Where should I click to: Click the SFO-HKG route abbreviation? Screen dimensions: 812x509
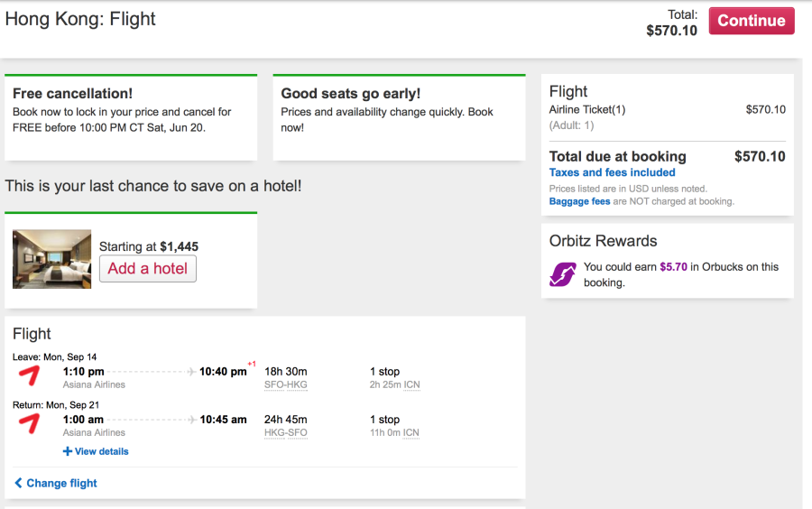[286, 384]
